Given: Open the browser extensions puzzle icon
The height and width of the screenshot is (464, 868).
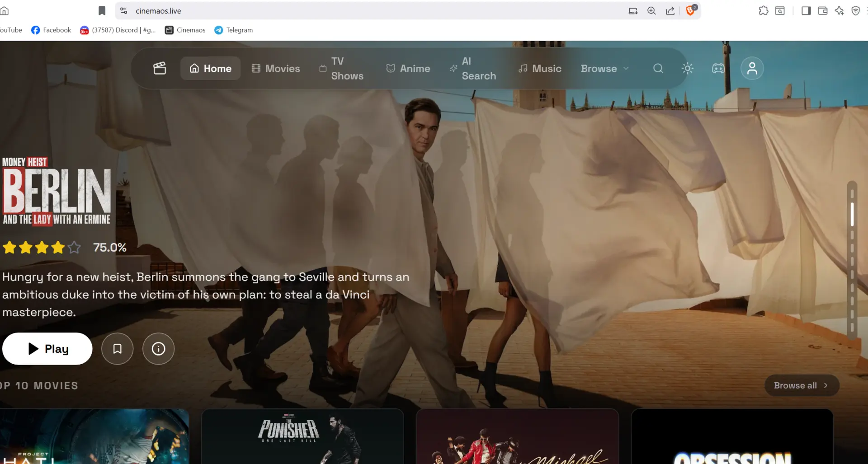Looking at the screenshot, I should (x=764, y=11).
